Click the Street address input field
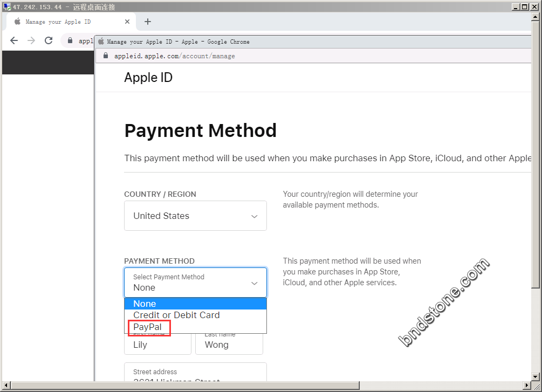 [x=195, y=373]
